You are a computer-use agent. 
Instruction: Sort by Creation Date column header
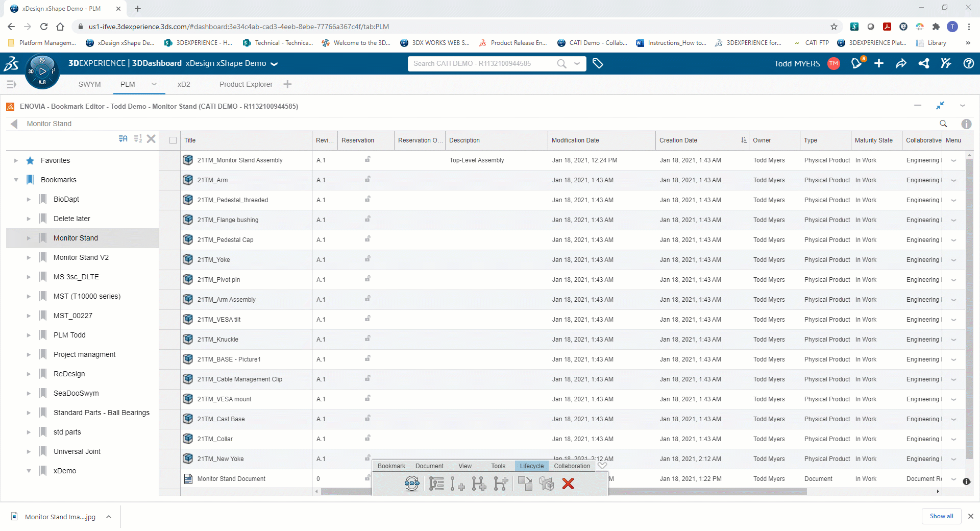point(678,140)
